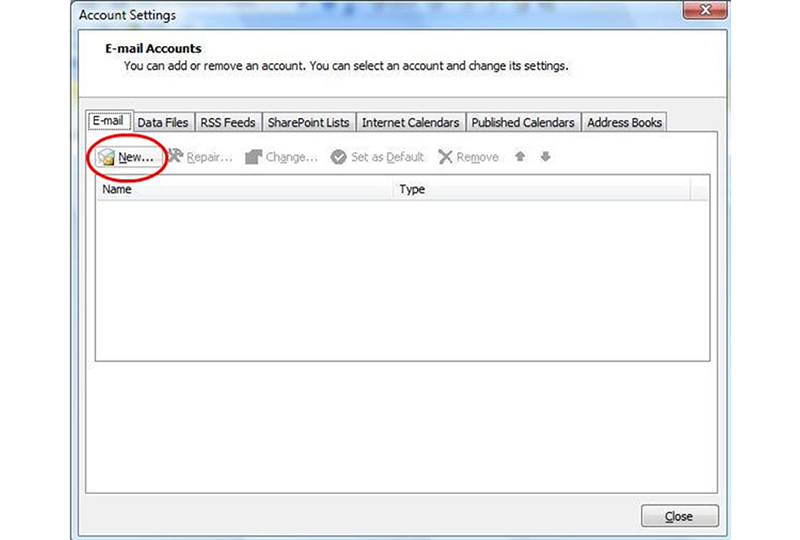Viewport: 800px width, 540px height.
Task: Move account up with up arrow
Action: tap(521, 157)
